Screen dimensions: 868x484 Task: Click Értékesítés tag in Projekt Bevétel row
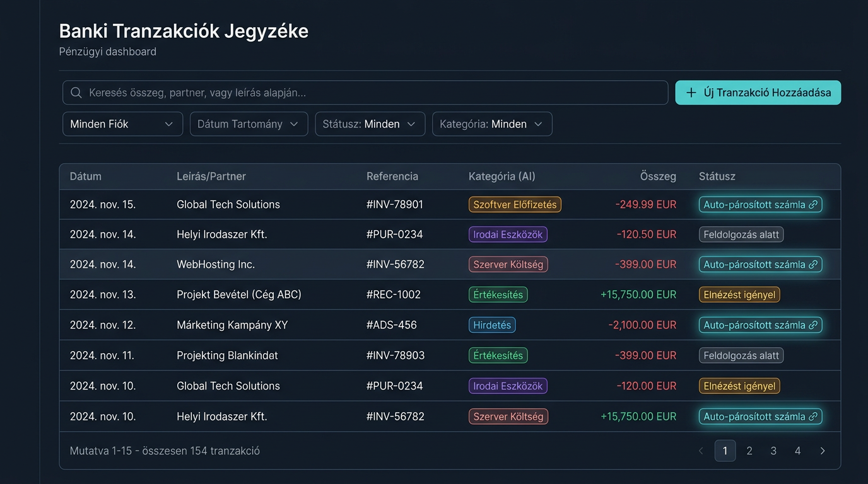(x=498, y=294)
